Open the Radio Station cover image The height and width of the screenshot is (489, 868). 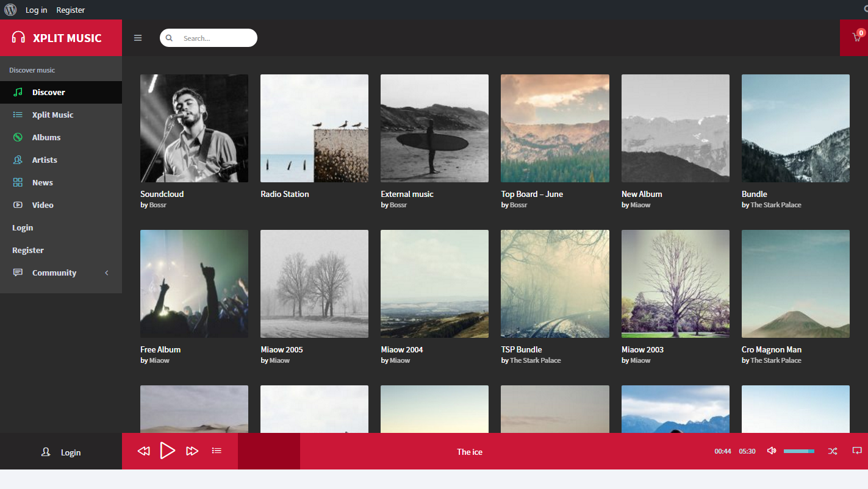click(x=314, y=128)
